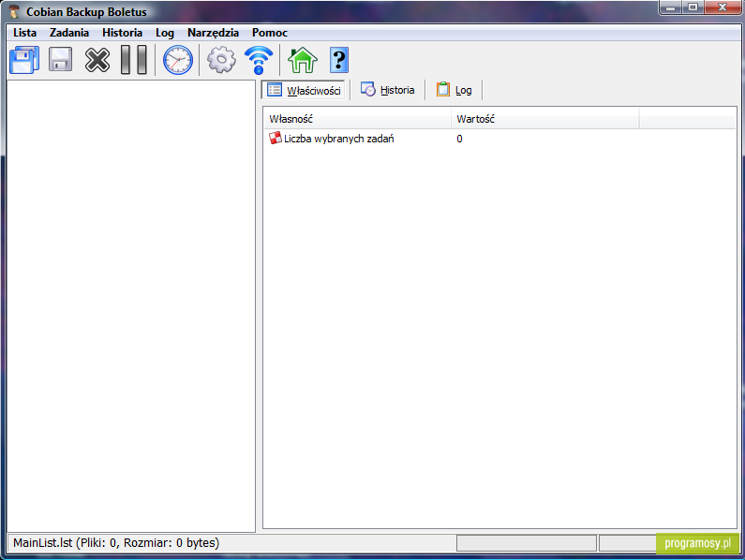Pause the backup using the pause icon
Viewport: 745px width, 560px height.
(133, 60)
